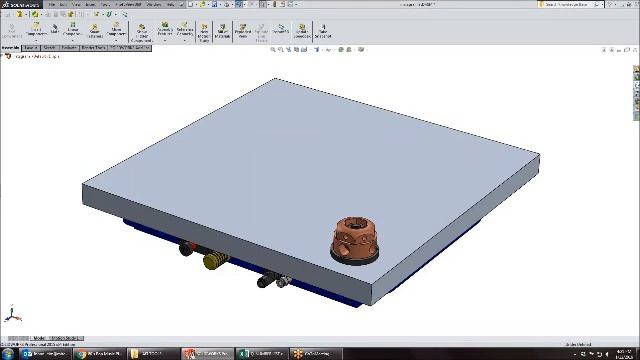
Task: Open GoToMeeting from the taskbar
Action: point(316,353)
